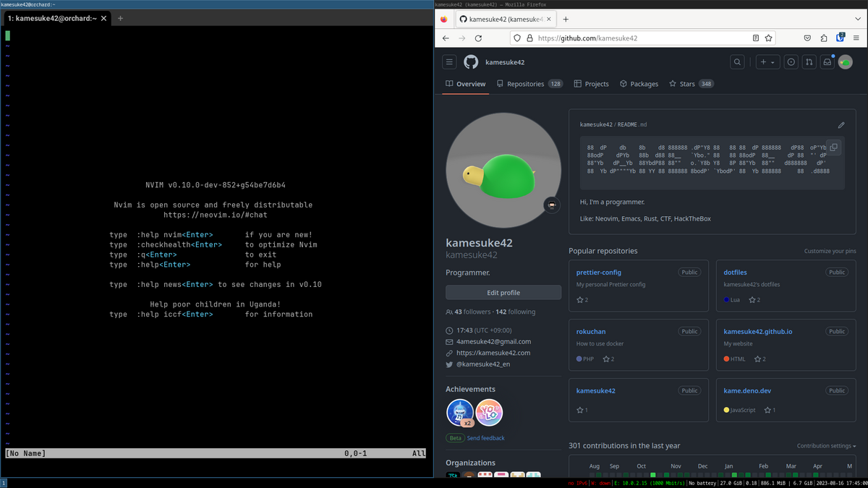Click the 4amesuke42@gmail.com email link
The image size is (868, 488).
494,341
